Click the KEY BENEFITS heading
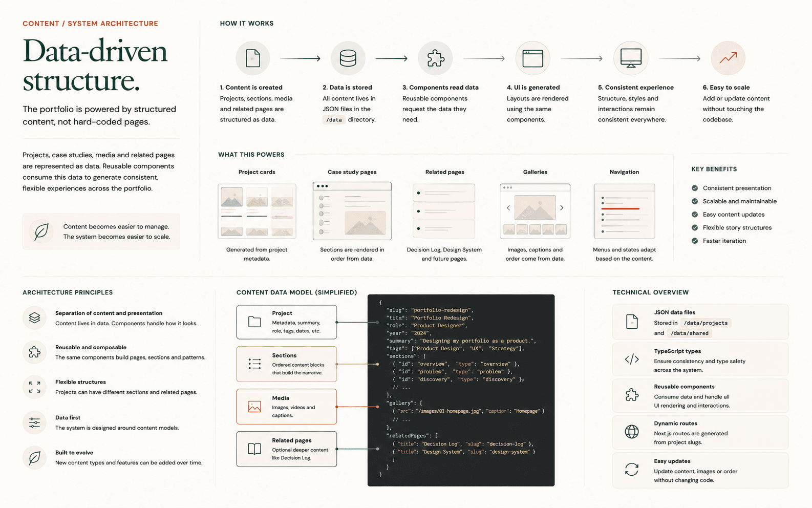This screenshot has width=812, height=508. [714, 169]
